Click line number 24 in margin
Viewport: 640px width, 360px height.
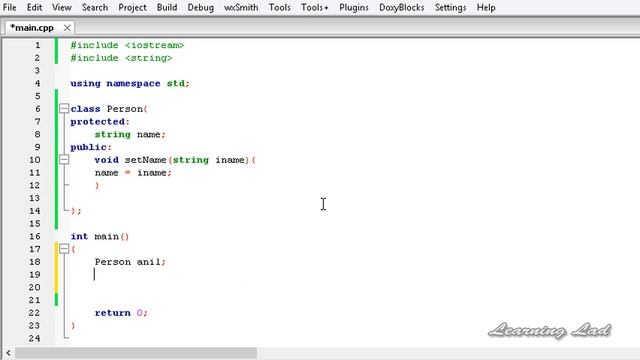(x=35, y=338)
